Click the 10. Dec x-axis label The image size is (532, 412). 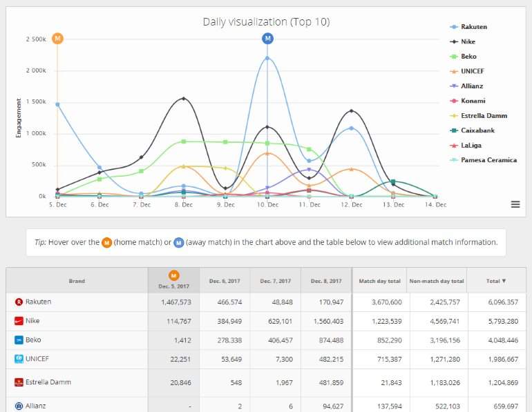267,205
